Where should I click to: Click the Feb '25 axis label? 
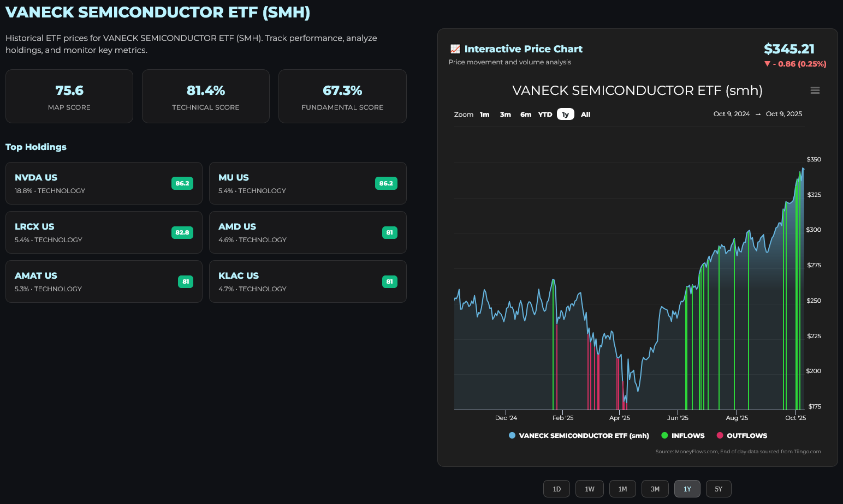tap(563, 418)
